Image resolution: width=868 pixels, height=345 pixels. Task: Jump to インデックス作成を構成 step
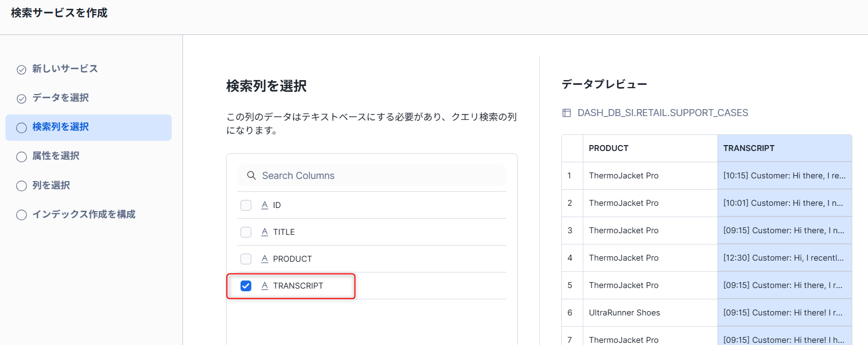pos(83,214)
